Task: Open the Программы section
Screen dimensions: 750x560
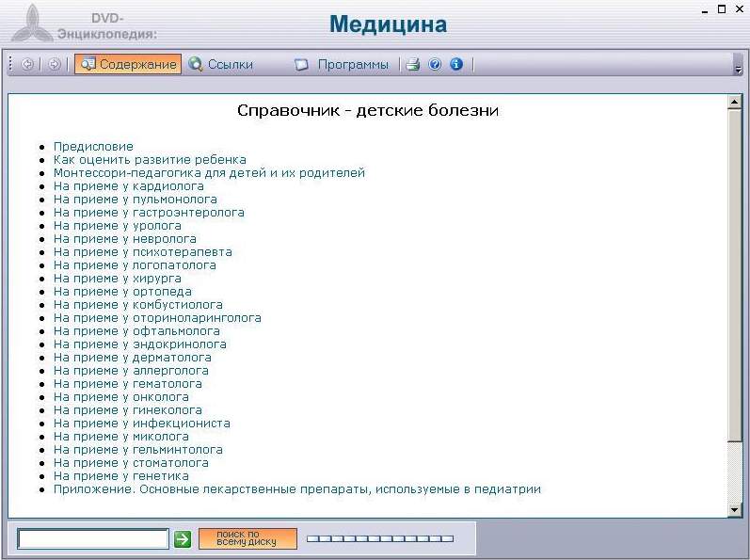Action: point(342,65)
